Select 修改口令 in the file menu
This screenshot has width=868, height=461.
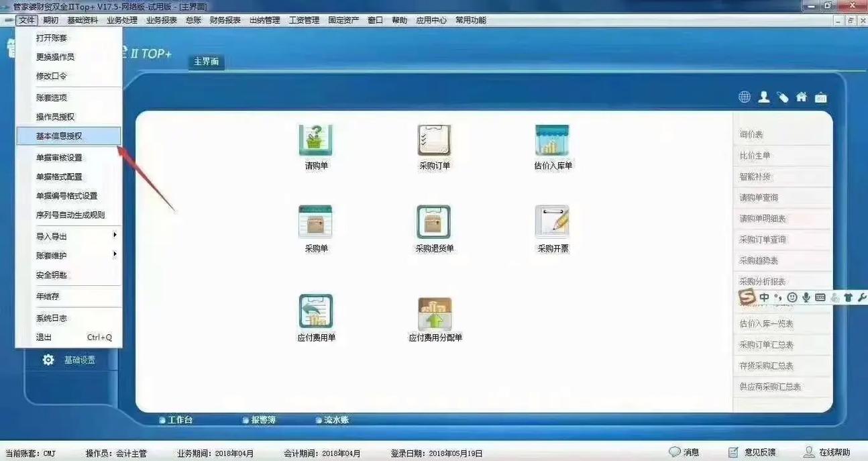(68, 76)
